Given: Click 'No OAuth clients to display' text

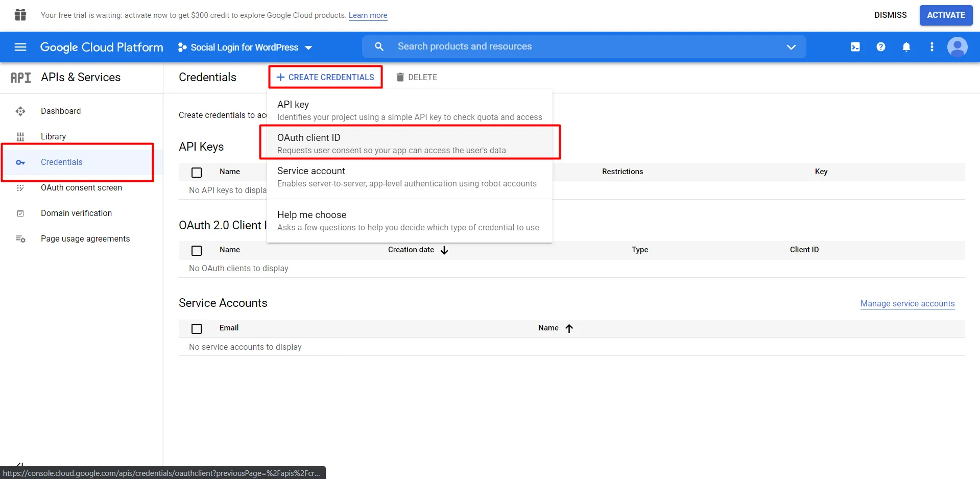Looking at the screenshot, I should [238, 269].
